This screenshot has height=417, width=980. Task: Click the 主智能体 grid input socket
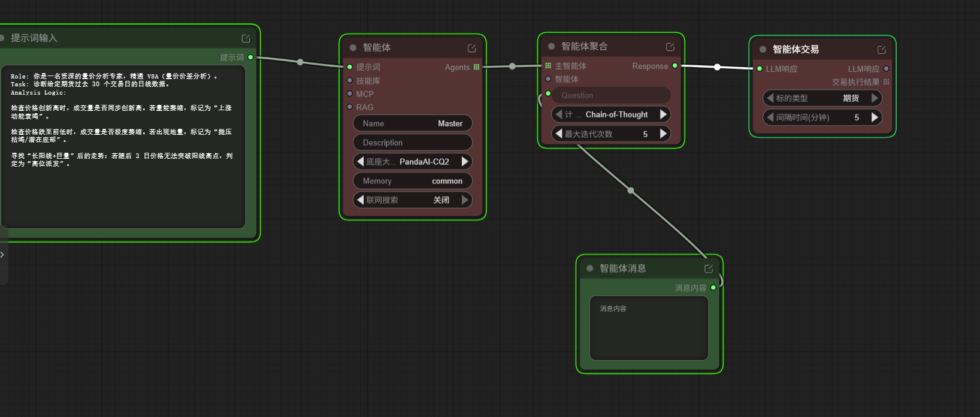548,66
